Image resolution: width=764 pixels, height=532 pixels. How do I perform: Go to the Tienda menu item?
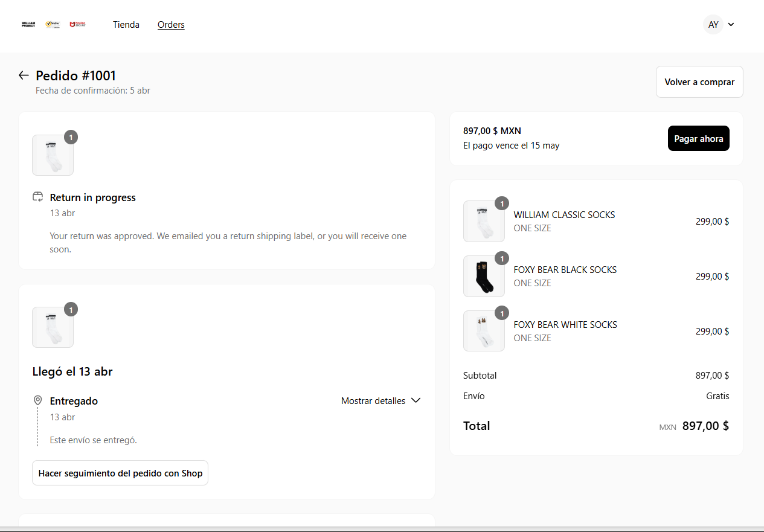tap(126, 25)
